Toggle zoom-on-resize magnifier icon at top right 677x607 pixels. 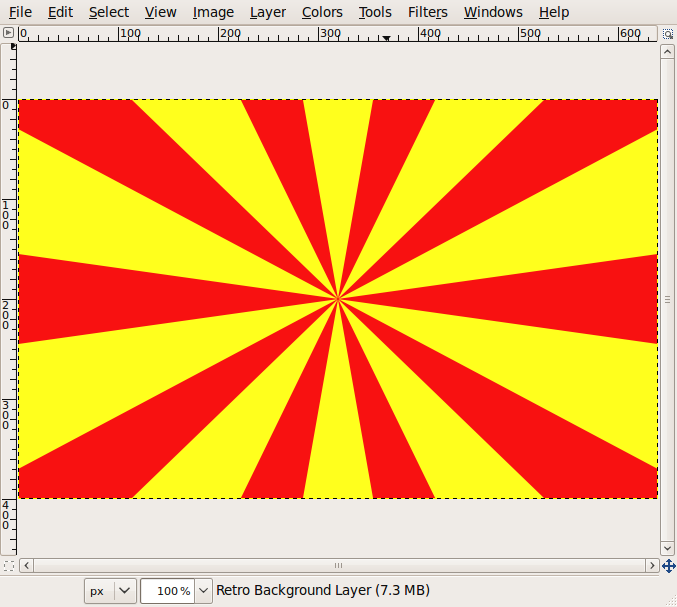[668, 34]
